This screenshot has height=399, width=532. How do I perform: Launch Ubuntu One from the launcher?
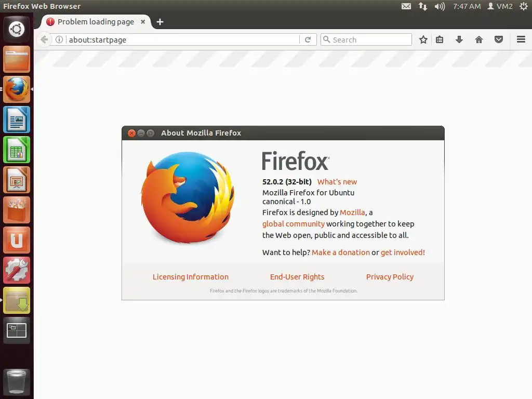point(17,240)
